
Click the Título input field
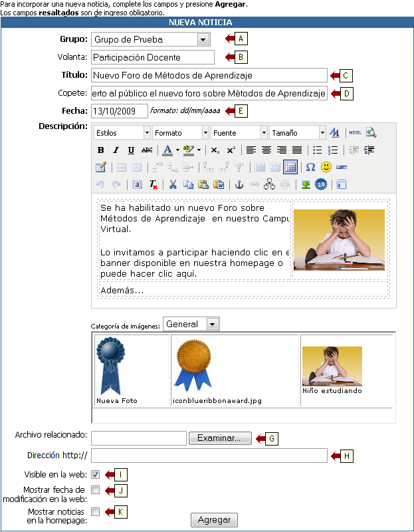click(x=209, y=75)
